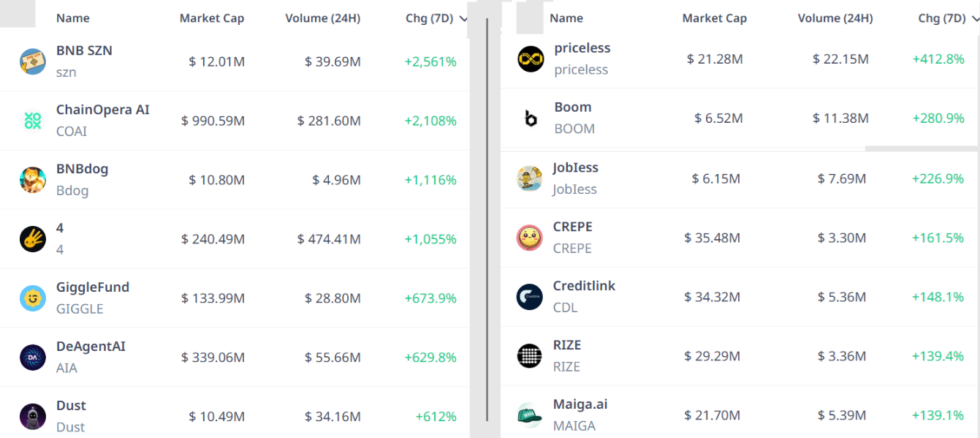Open the Dust token name link

tap(71, 405)
